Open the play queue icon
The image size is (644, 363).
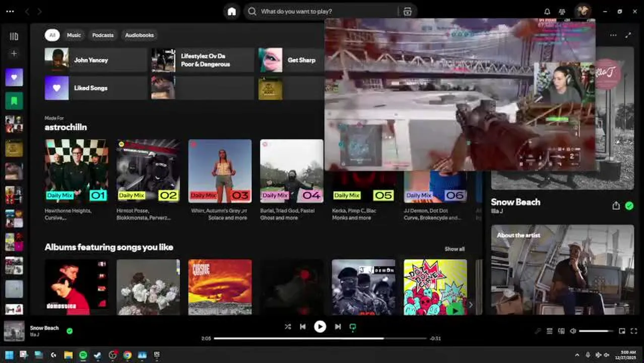coord(550,331)
